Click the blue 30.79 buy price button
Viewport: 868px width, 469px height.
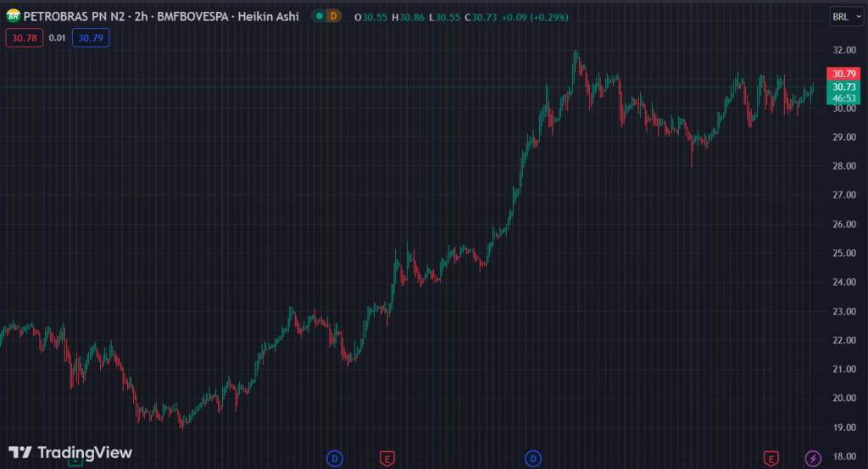tap(90, 37)
